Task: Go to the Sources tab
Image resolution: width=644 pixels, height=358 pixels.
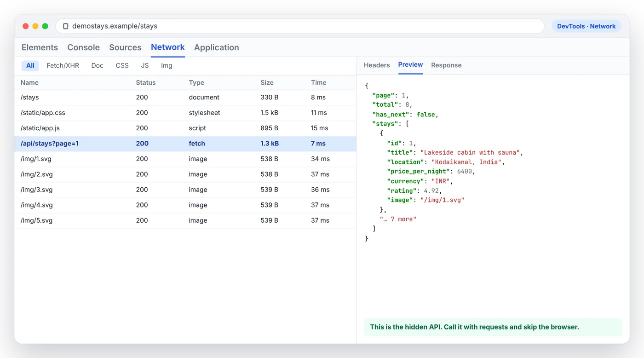Action: [x=125, y=47]
